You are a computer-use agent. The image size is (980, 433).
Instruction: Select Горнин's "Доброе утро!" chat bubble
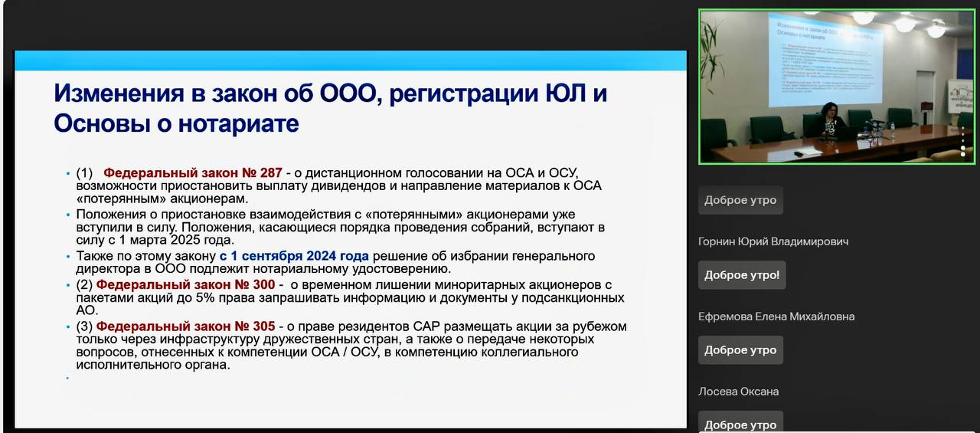[741, 275]
